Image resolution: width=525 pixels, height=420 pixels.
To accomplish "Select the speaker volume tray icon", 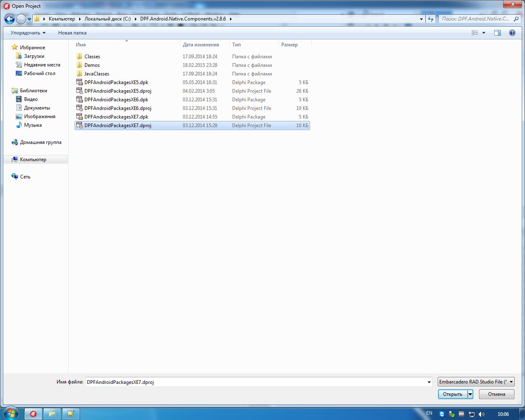I will tap(481, 414).
